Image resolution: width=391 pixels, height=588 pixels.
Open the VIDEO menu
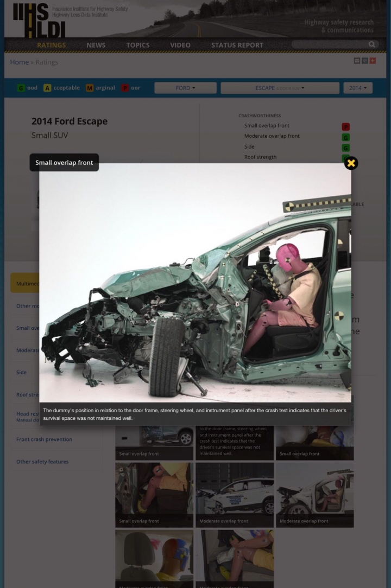tap(180, 45)
